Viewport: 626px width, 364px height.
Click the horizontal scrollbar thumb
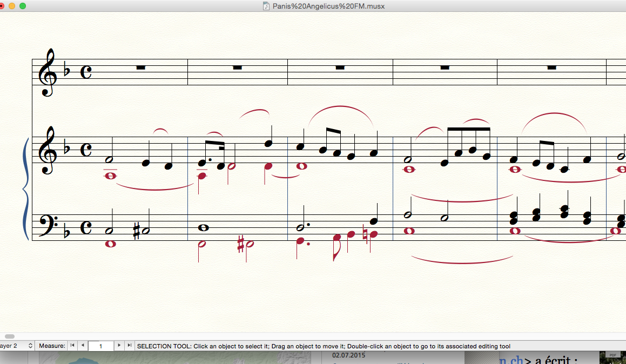10,336
